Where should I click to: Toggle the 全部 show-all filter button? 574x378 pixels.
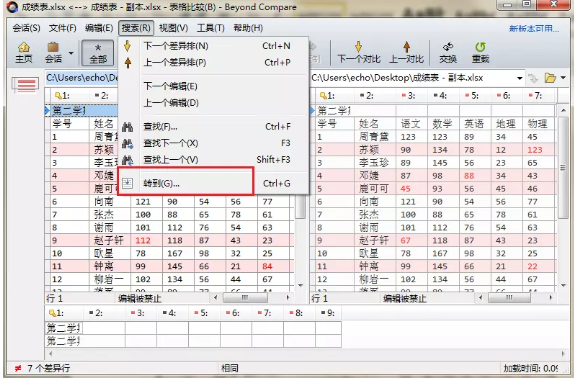[x=98, y=53]
